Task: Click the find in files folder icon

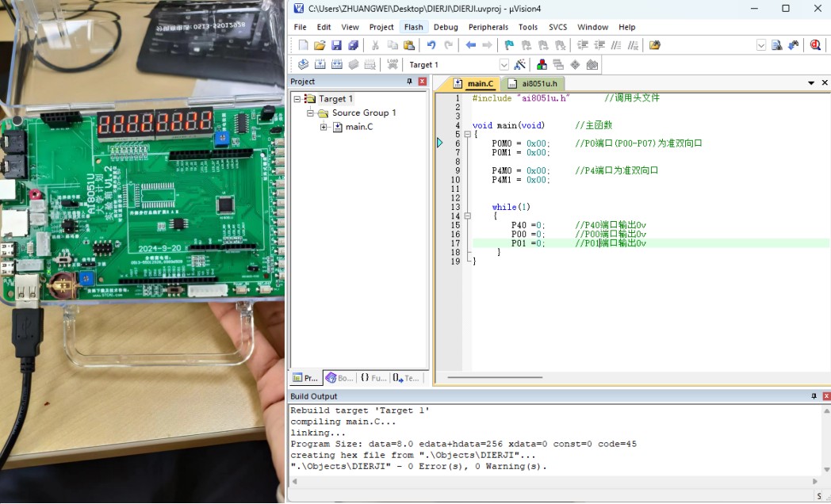Action: pyautogui.click(x=655, y=45)
